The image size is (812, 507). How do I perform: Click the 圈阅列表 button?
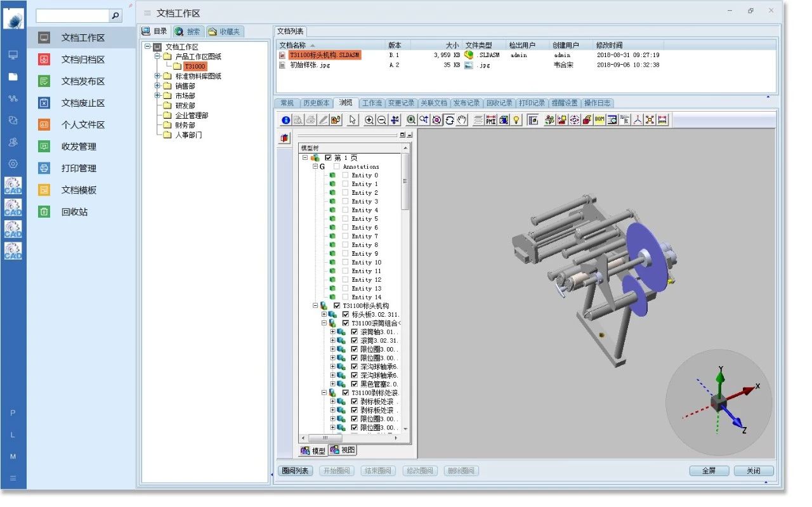tap(295, 471)
